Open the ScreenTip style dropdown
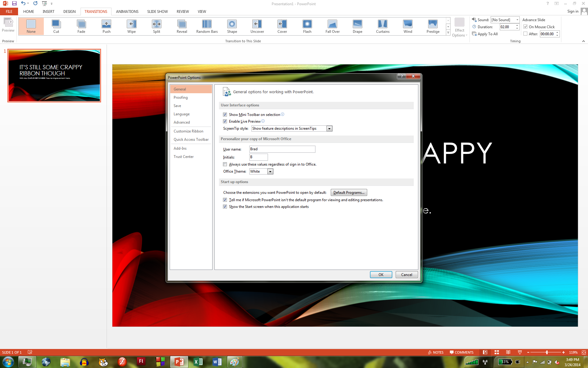588x368 pixels. 329,128
